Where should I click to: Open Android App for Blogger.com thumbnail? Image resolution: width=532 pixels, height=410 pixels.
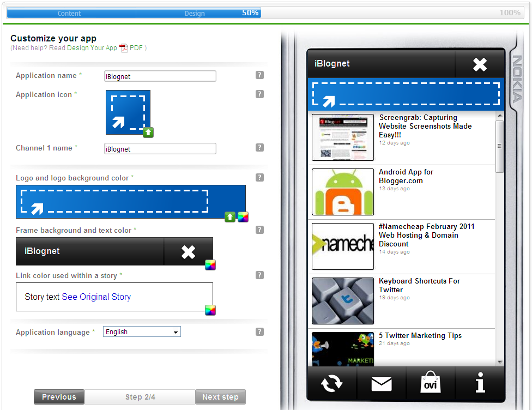point(343,192)
